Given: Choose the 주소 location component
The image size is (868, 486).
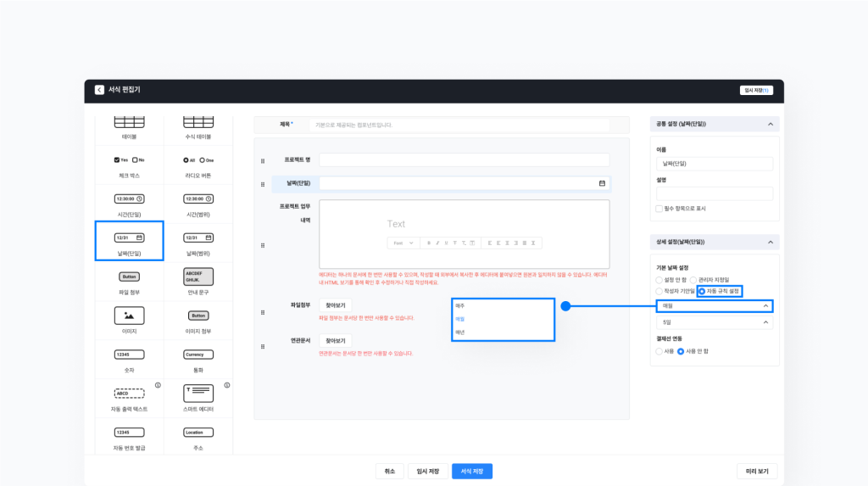Looking at the screenshot, I should (x=198, y=432).
